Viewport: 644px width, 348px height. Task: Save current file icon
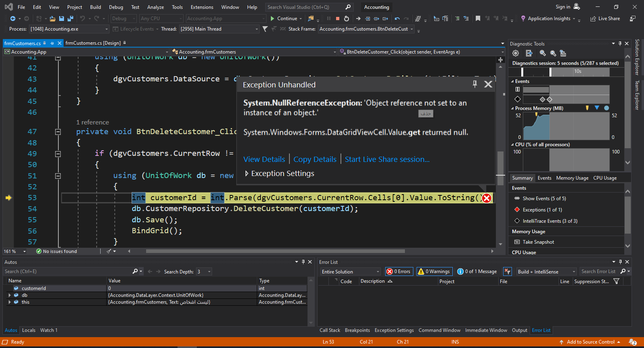click(62, 19)
